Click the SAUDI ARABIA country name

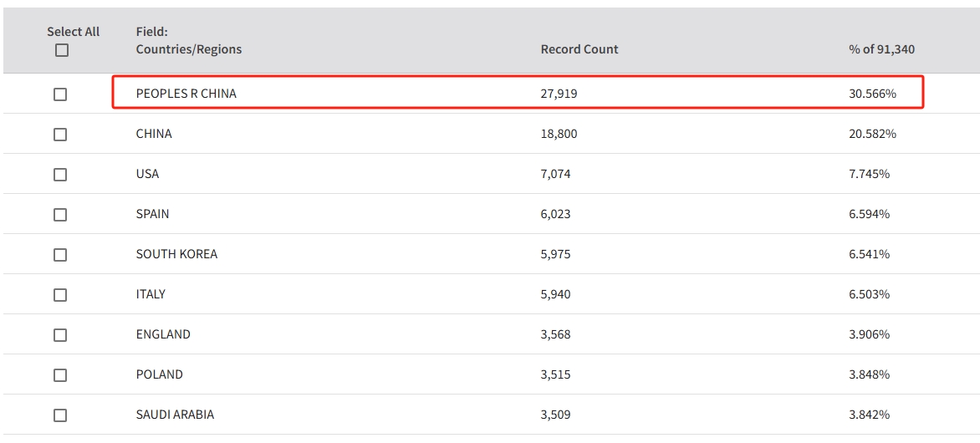pyautogui.click(x=175, y=415)
